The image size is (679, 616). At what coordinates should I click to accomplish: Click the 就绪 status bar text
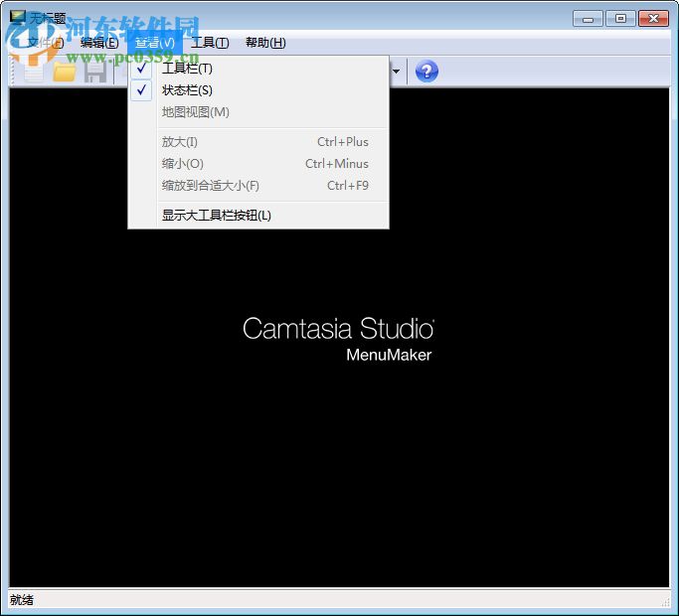[x=22, y=600]
